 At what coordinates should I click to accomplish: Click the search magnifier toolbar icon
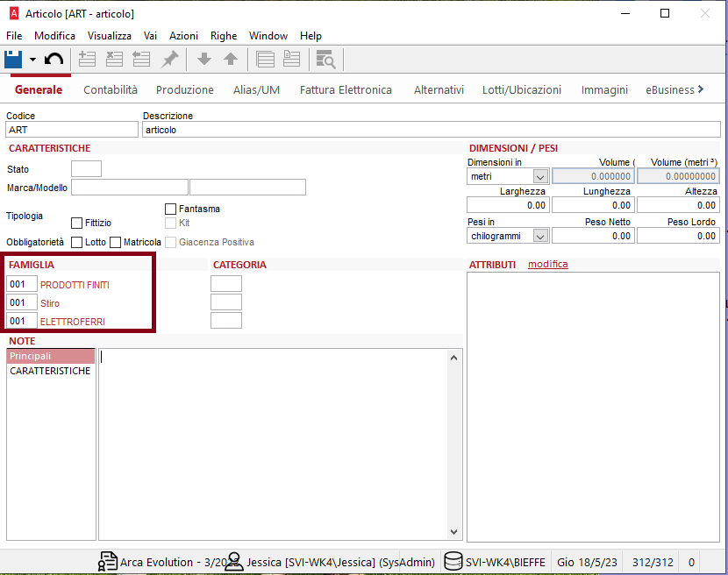point(325,60)
